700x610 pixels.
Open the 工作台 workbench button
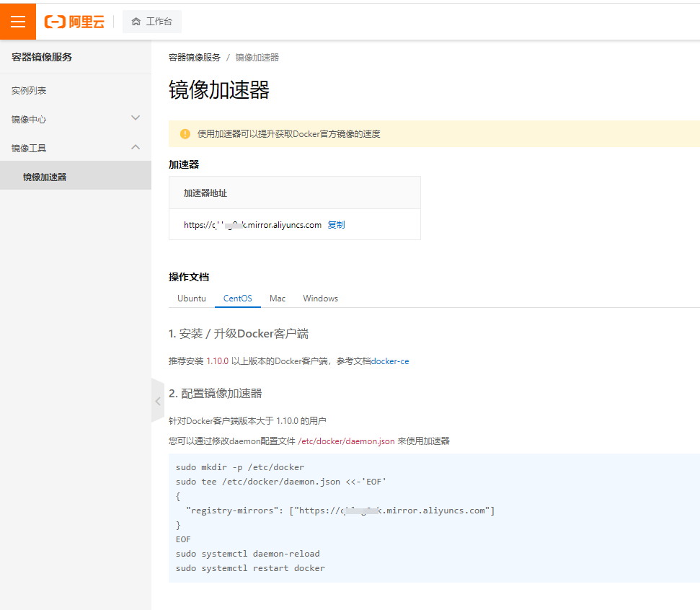tap(152, 22)
